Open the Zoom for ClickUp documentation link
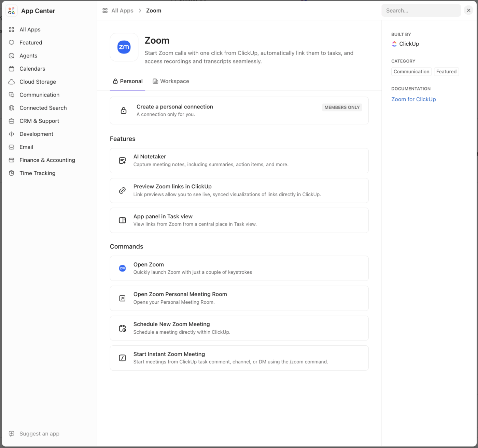This screenshot has height=448, width=478. [413, 99]
